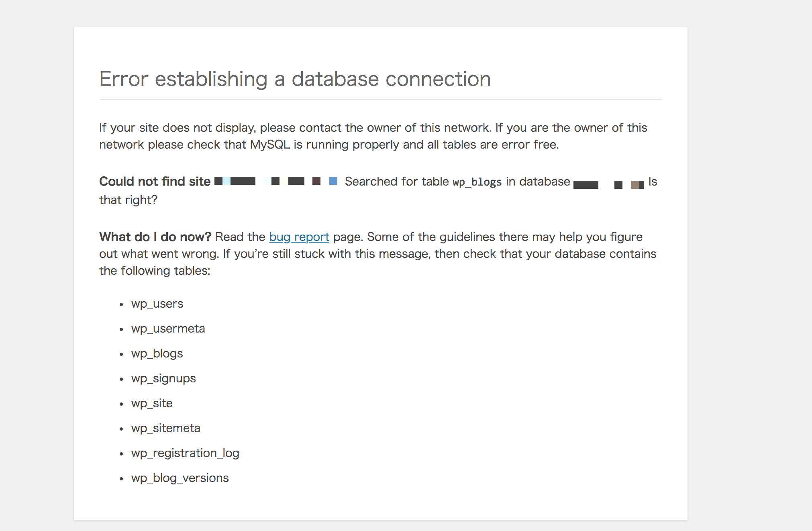This screenshot has height=531, width=812.
Task: Click the redacted site name after "Could not find site"
Action: coord(275,181)
